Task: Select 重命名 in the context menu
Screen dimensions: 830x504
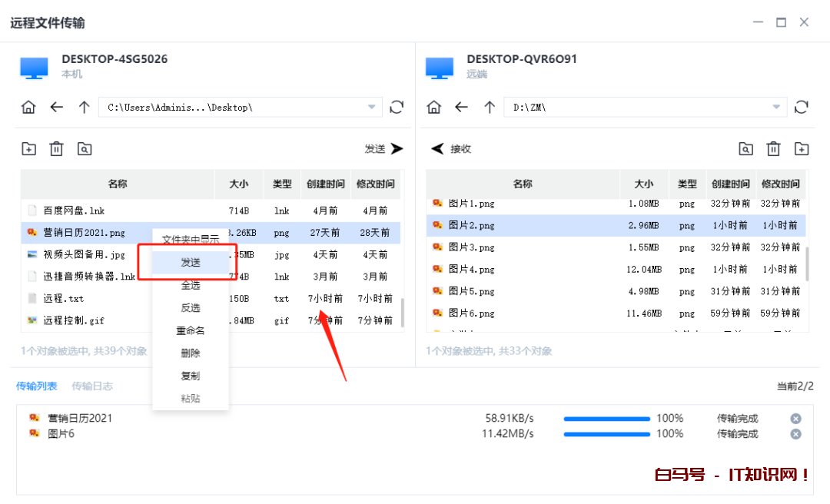Action: [191, 330]
